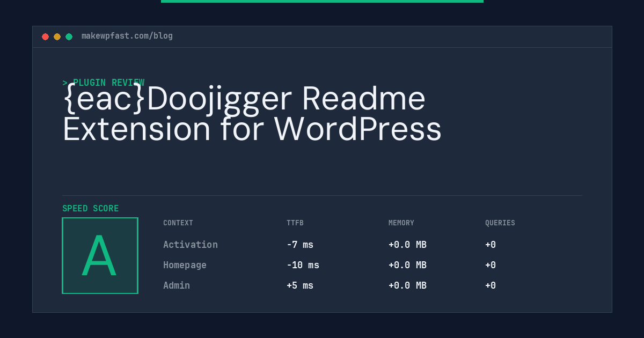Click the QUERIES column header
644x338 pixels.
point(500,223)
